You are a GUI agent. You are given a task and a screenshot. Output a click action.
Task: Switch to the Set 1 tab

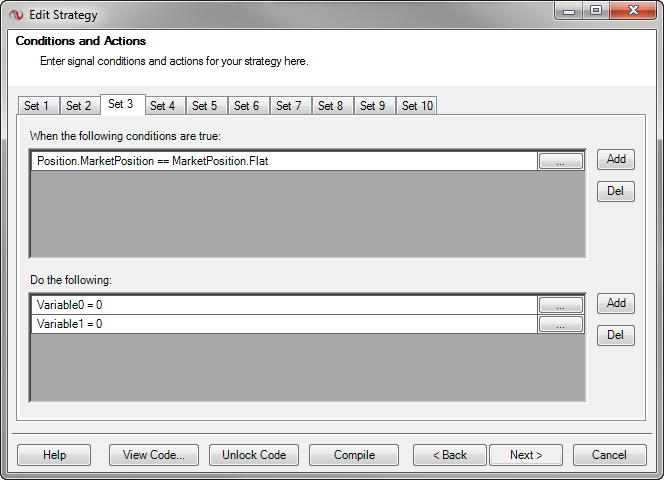39,105
